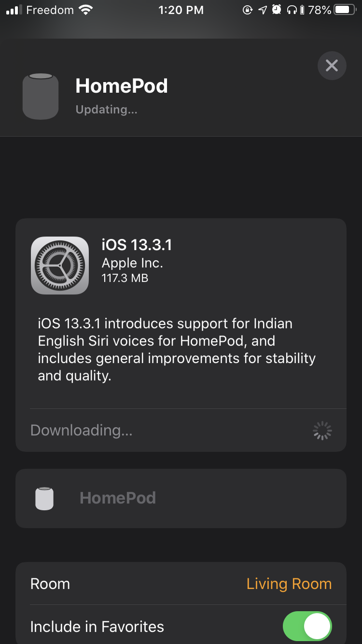Tap the cellular signal bars

point(14,10)
